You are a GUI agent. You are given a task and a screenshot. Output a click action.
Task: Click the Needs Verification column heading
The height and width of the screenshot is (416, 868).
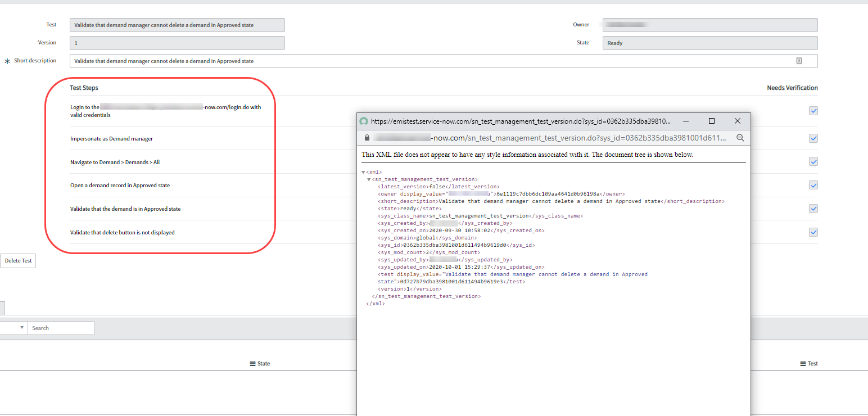click(792, 88)
